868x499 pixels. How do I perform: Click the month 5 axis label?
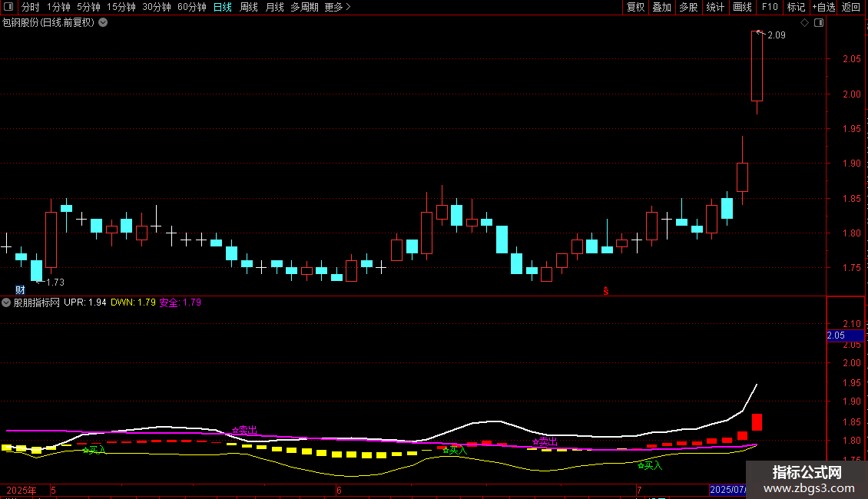(53, 490)
